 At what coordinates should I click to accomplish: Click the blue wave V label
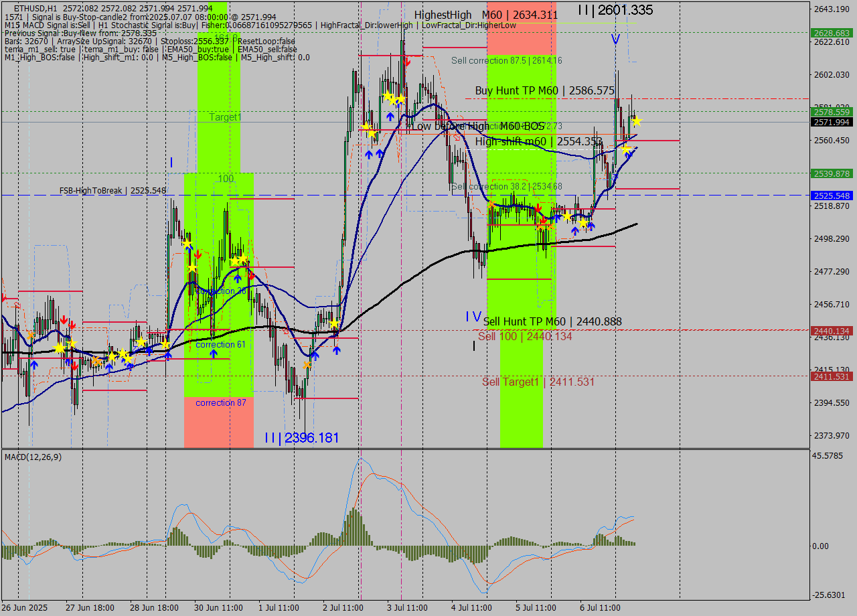coord(615,40)
